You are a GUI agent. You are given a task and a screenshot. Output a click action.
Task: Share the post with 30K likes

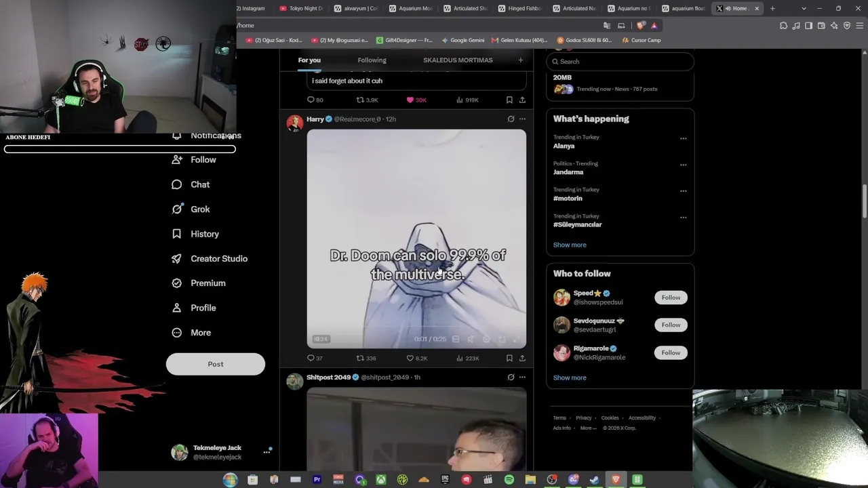[x=522, y=100]
